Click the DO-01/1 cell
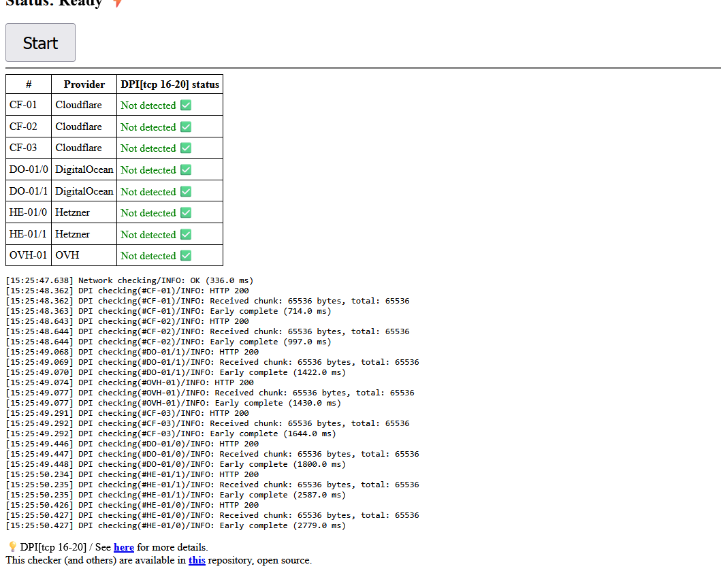 pos(29,191)
